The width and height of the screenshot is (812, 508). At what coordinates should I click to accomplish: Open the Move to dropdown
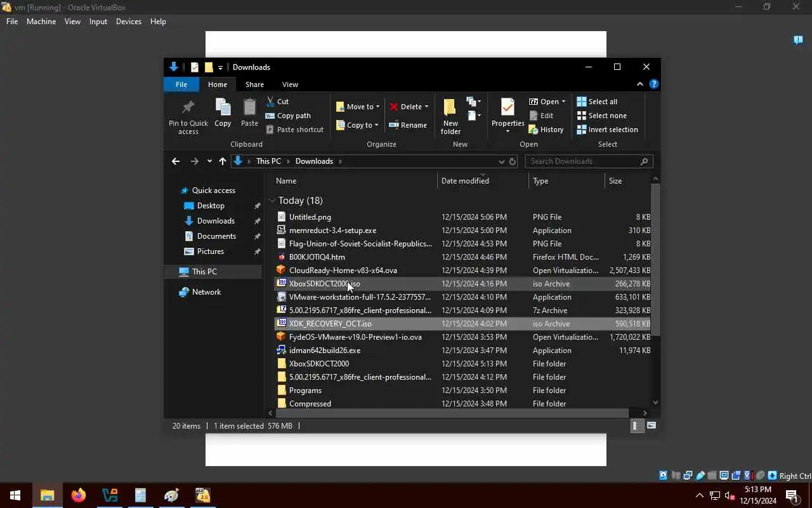[358, 107]
